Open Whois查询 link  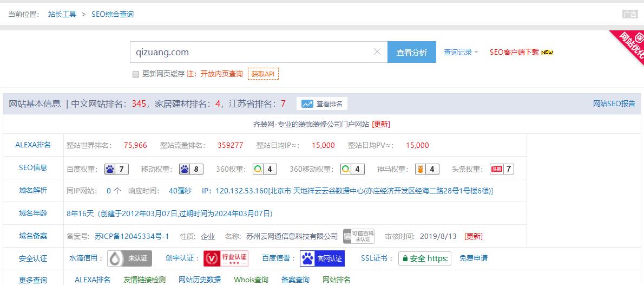251,280
